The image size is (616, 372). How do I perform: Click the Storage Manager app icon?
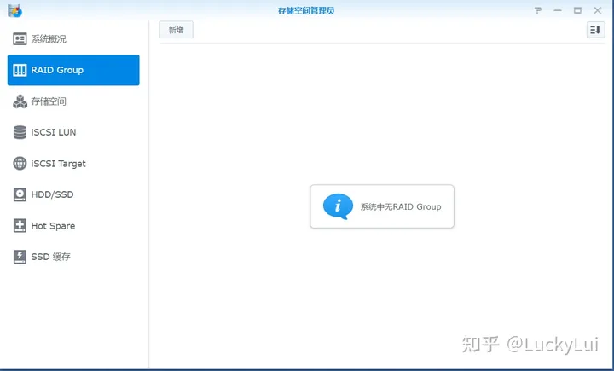click(x=15, y=10)
